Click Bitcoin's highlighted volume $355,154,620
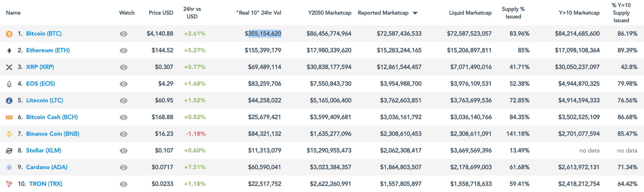The image size is (644, 192). [263, 34]
